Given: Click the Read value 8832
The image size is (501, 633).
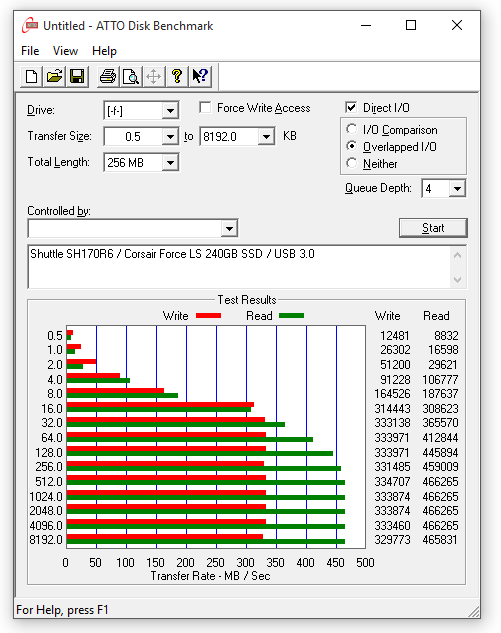Looking at the screenshot, I should pos(446,335).
